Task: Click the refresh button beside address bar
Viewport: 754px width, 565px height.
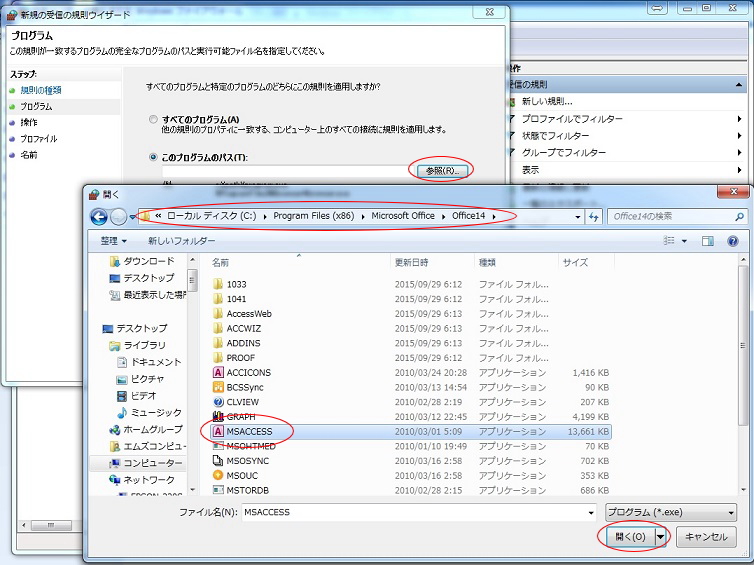Action: [594, 217]
